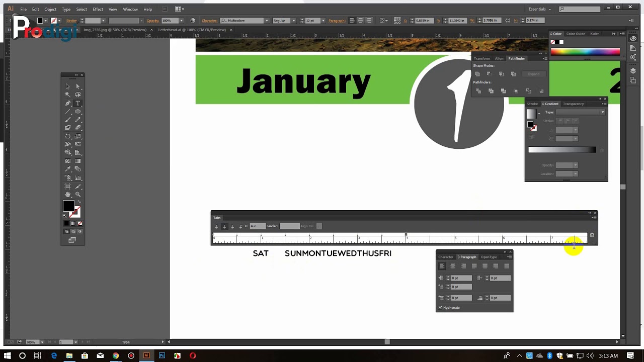Switch to the OpenType panel tab
Image resolution: width=644 pixels, height=362 pixels.
(489, 257)
